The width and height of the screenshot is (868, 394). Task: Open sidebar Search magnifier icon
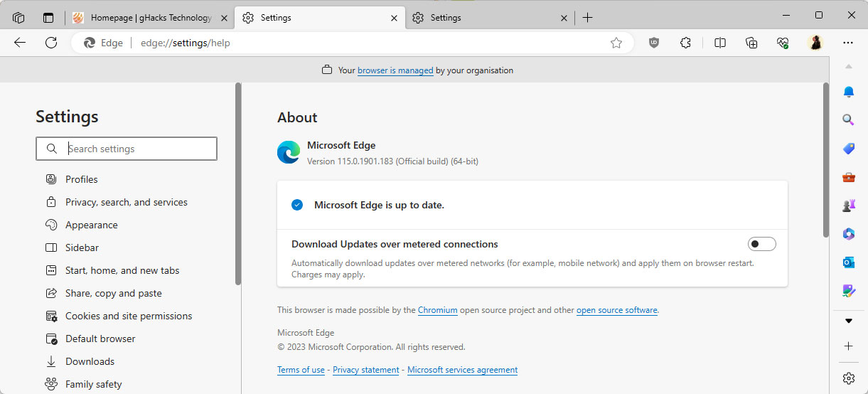(848, 119)
